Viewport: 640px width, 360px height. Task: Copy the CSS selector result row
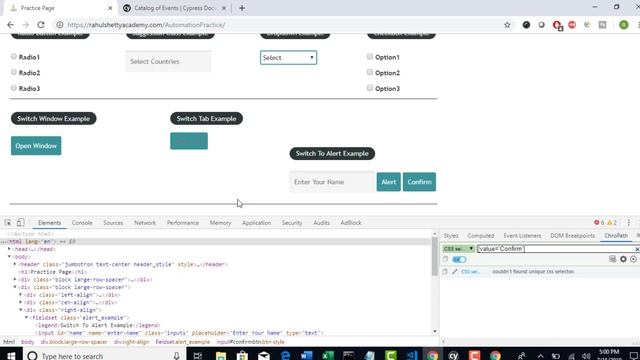(444, 271)
